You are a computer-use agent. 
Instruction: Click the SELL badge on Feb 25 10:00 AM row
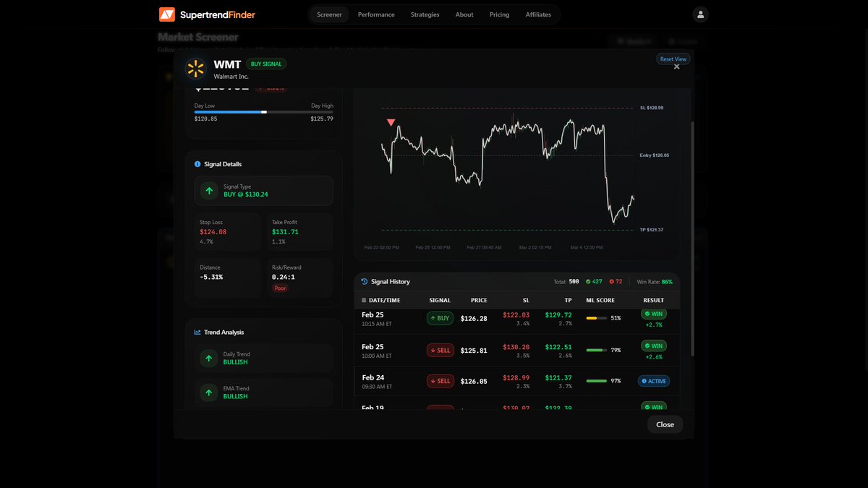point(440,350)
